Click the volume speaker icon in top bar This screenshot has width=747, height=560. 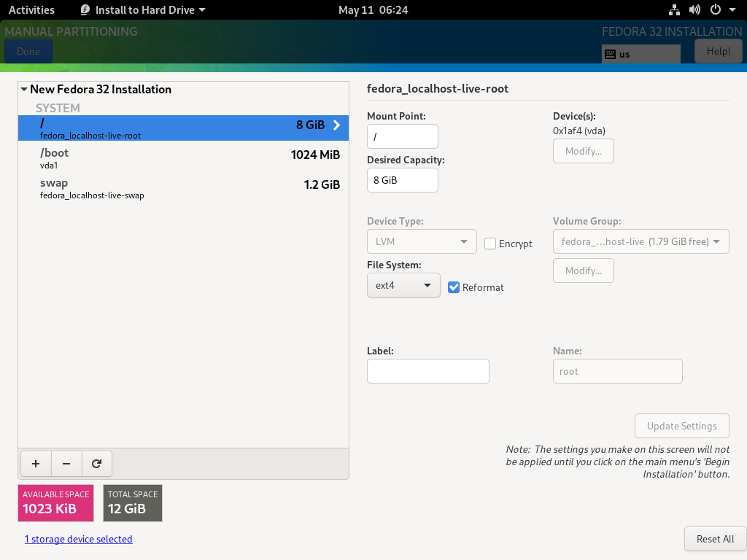(694, 10)
